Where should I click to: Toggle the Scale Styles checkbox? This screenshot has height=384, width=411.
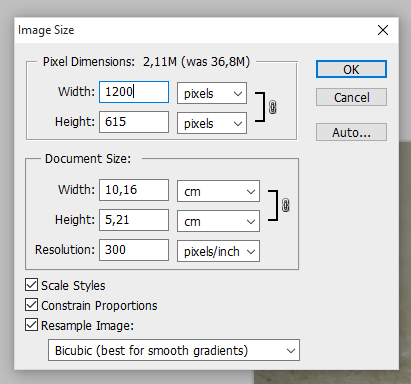31,285
